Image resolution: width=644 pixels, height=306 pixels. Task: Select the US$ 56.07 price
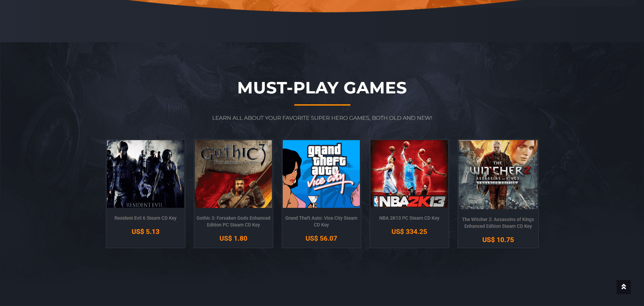(x=321, y=238)
